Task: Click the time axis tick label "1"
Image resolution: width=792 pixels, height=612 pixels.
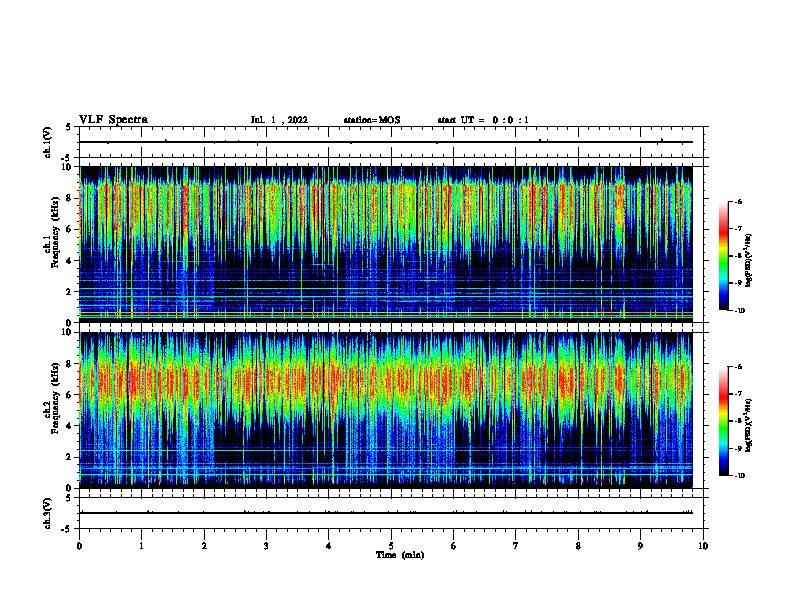Action: (142, 546)
